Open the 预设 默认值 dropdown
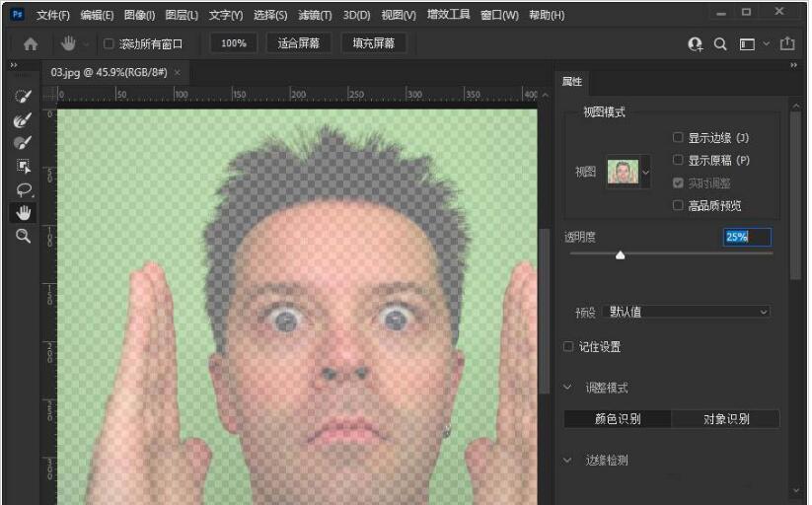812x505 pixels. [x=687, y=312]
